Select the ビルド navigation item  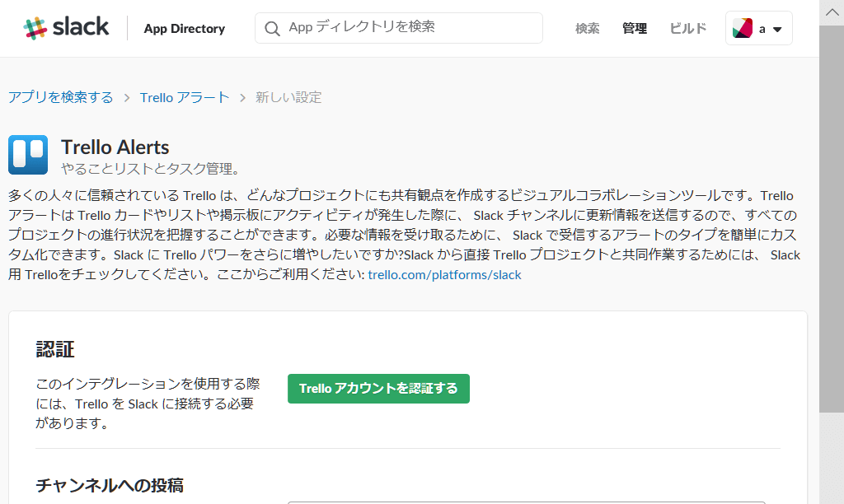tap(687, 29)
